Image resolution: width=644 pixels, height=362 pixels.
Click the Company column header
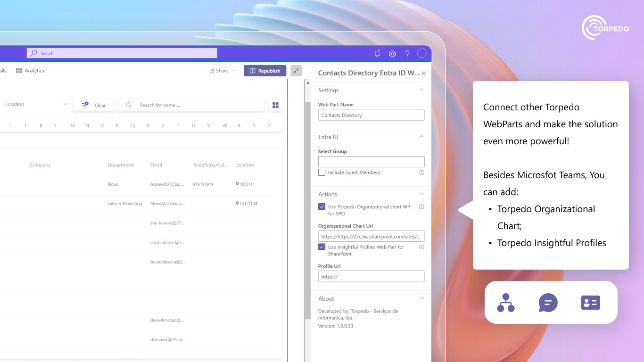(40, 165)
